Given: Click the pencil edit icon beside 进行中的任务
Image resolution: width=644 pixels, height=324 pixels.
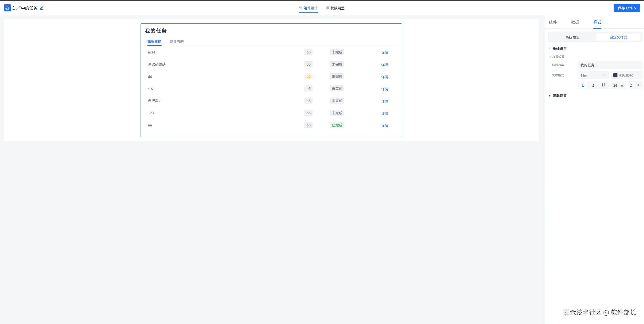Looking at the screenshot, I should 42,8.
